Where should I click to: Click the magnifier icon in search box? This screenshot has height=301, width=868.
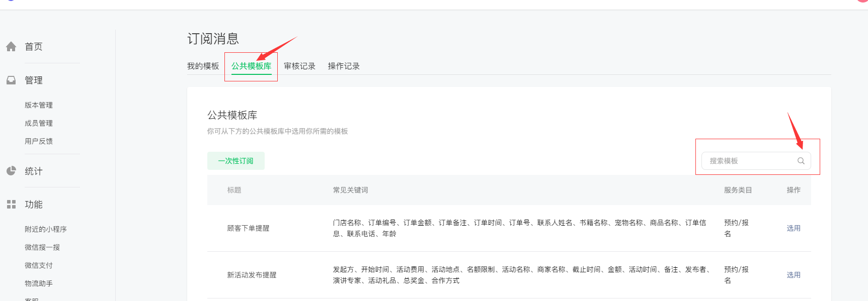(x=801, y=161)
